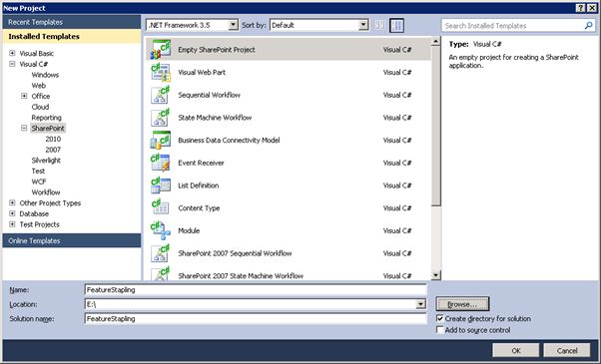601x364 pixels.
Task: Select the Test category under Visual C#
Action: tap(38, 171)
